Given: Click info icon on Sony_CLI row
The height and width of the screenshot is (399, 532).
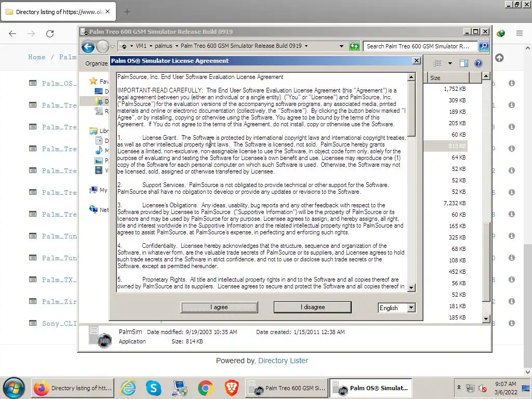Looking at the screenshot, I should pos(512,323).
